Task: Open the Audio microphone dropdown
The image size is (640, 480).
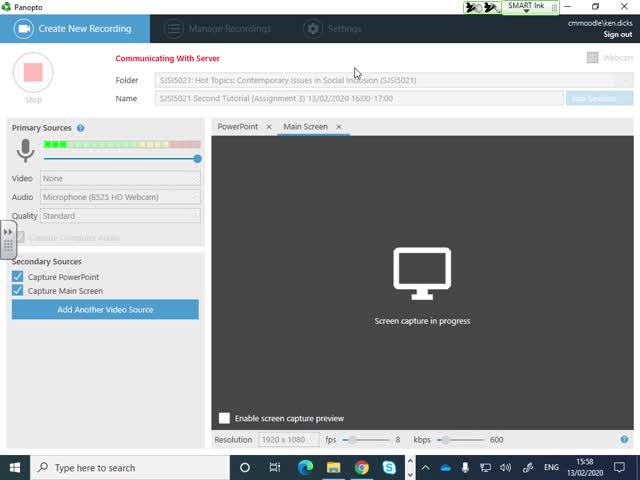Action: click(120, 197)
